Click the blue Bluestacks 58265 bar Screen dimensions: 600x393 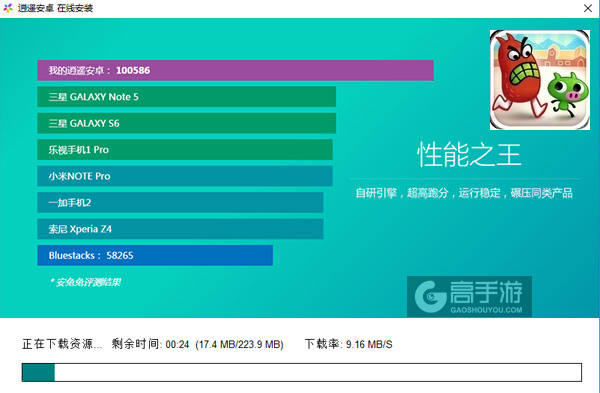pyautogui.click(x=155, y=255)
